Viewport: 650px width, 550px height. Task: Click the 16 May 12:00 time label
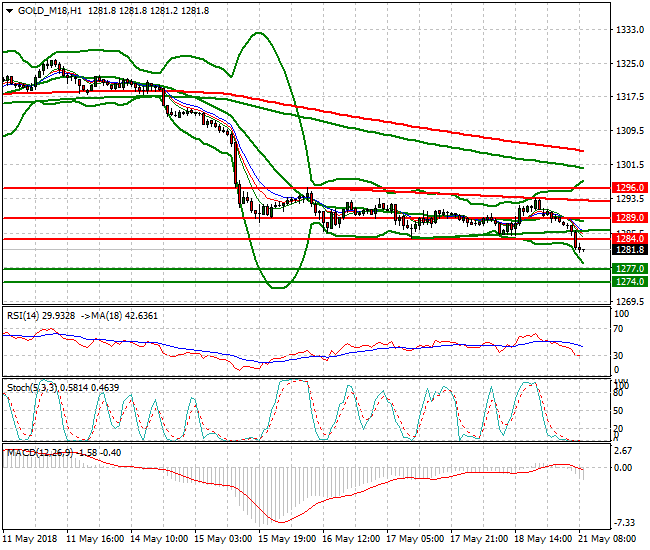pyautogui.click(x=351, y=539)
